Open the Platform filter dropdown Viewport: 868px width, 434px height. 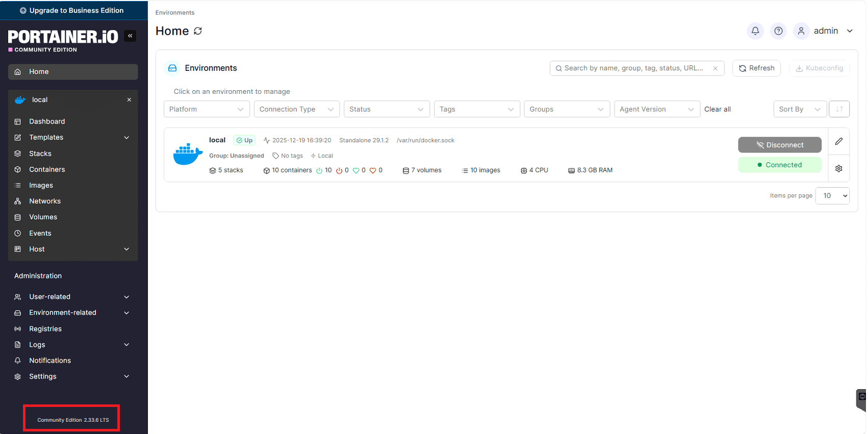[x=207, y=109]
